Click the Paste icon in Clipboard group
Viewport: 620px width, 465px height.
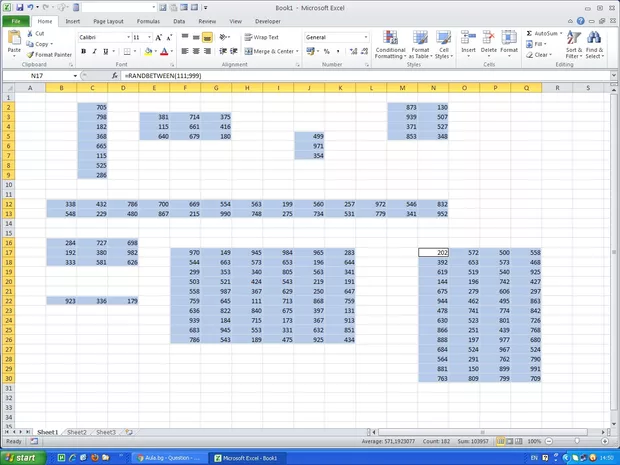point(14,41)
